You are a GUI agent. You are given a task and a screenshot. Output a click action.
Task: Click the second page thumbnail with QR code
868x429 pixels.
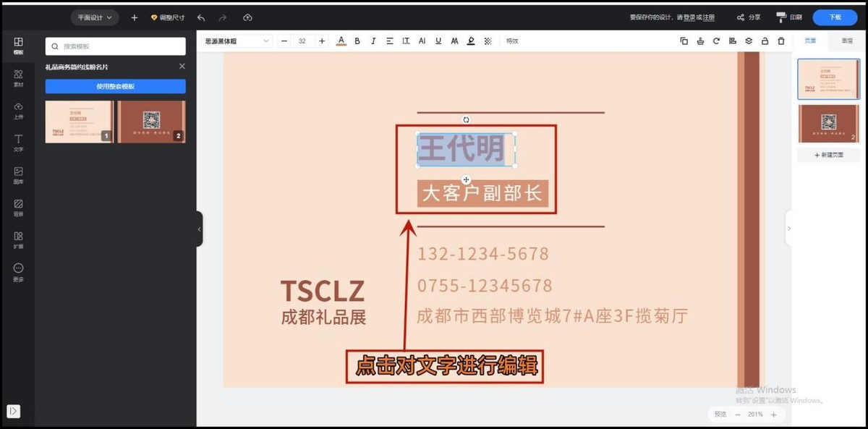tap(828, 123)
